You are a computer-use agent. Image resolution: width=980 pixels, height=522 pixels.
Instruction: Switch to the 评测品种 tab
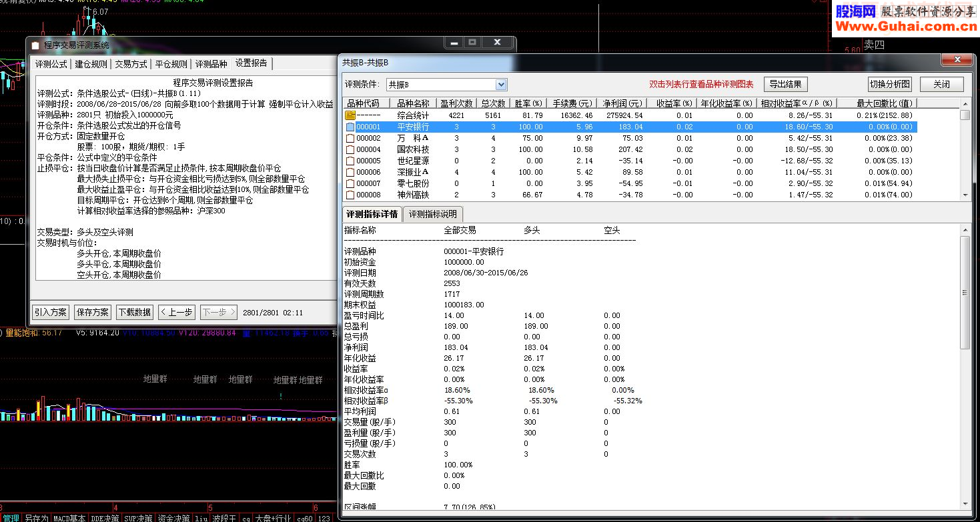pyautogui.click(x=211, y=64)
